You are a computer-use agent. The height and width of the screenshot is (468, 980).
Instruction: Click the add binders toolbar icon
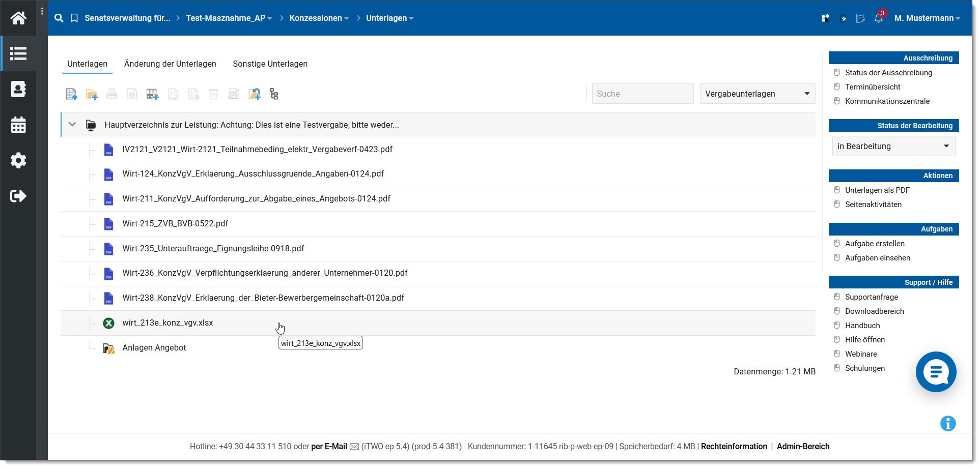tap(153, 94)
